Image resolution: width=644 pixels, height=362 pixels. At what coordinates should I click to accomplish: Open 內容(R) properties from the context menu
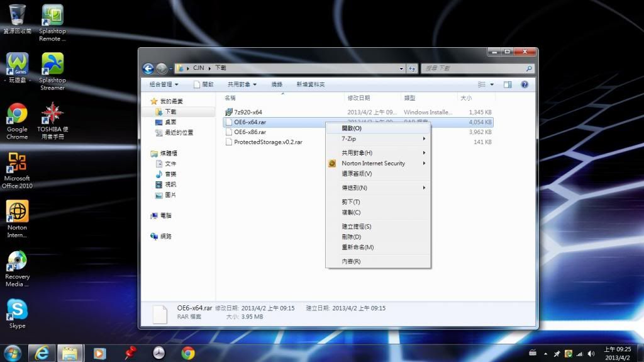point(378,261)
